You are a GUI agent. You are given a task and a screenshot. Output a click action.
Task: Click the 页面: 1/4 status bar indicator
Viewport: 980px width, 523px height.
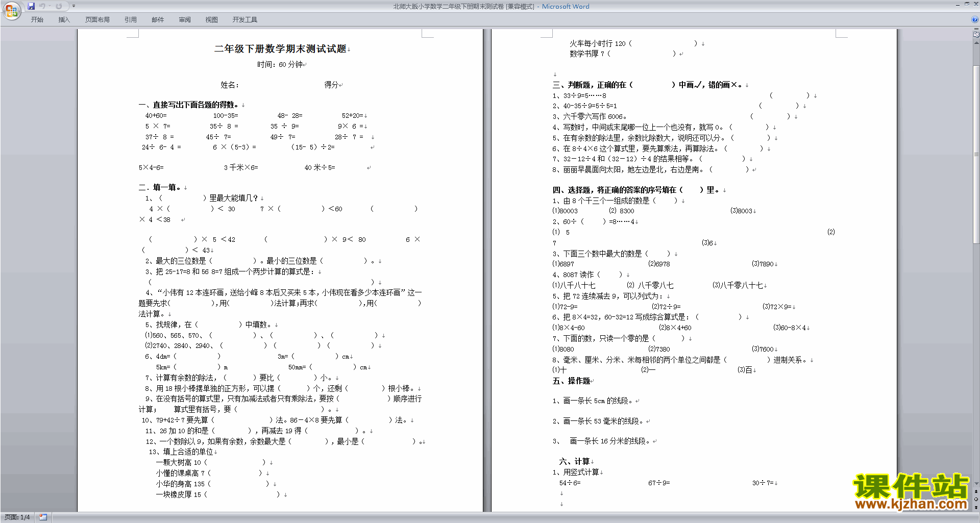click(x=17, y=517)
